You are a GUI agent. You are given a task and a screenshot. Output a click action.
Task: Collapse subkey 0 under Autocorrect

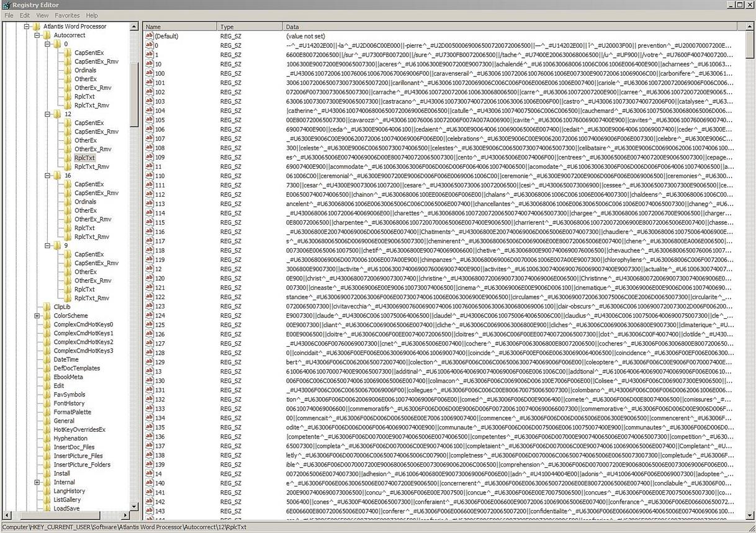(x=48, y=44)
